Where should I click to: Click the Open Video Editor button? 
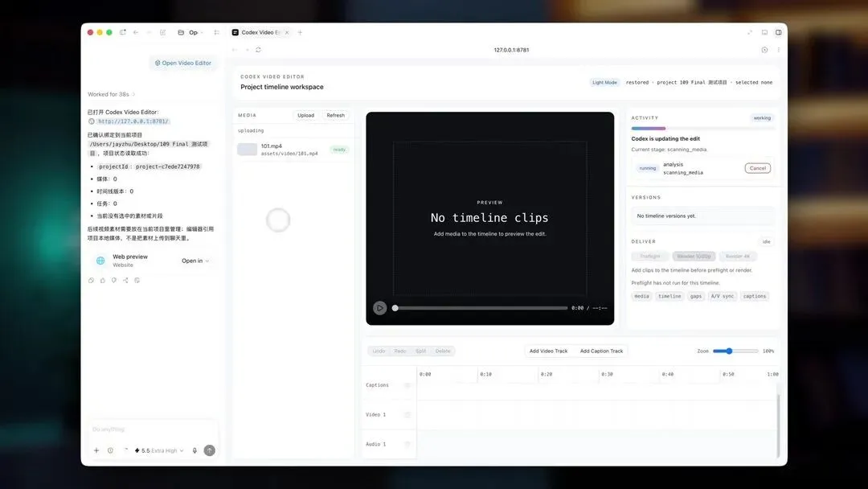[182, 63]
